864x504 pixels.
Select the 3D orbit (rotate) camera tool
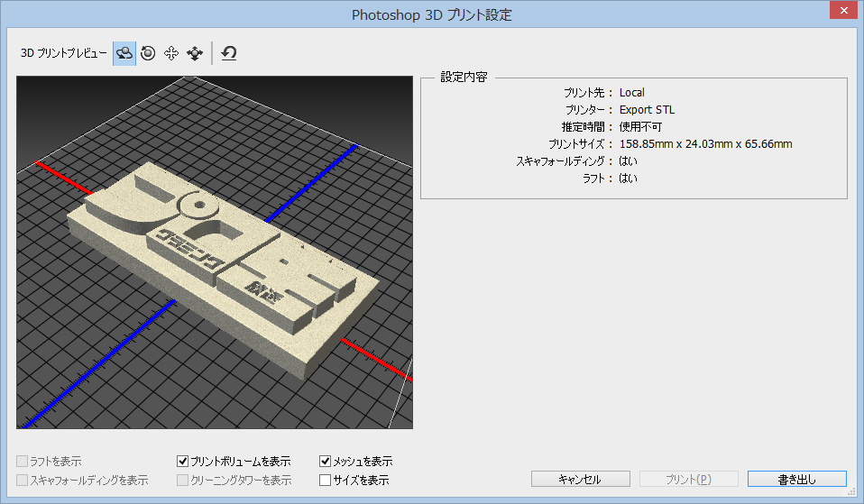pos(124,53)
